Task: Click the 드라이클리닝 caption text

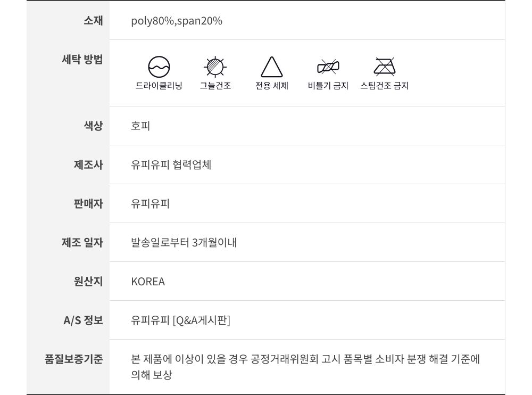Action: pyautogui.click(x=159, y=86)
